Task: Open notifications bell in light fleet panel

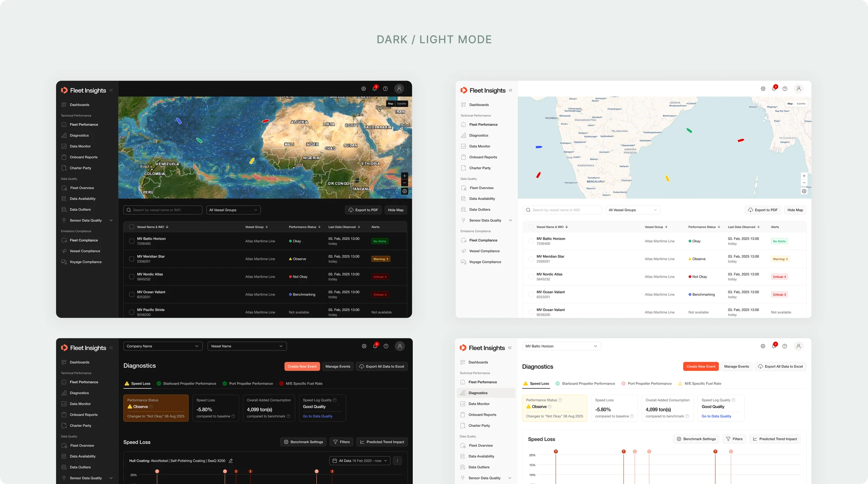Action: (x=774, y=88)
